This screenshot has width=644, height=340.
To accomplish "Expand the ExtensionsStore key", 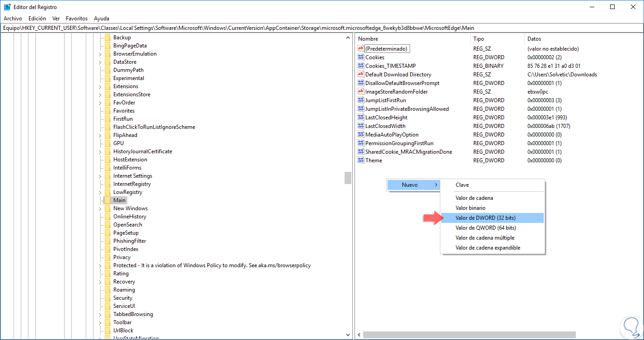I will (x=100, y=94).
